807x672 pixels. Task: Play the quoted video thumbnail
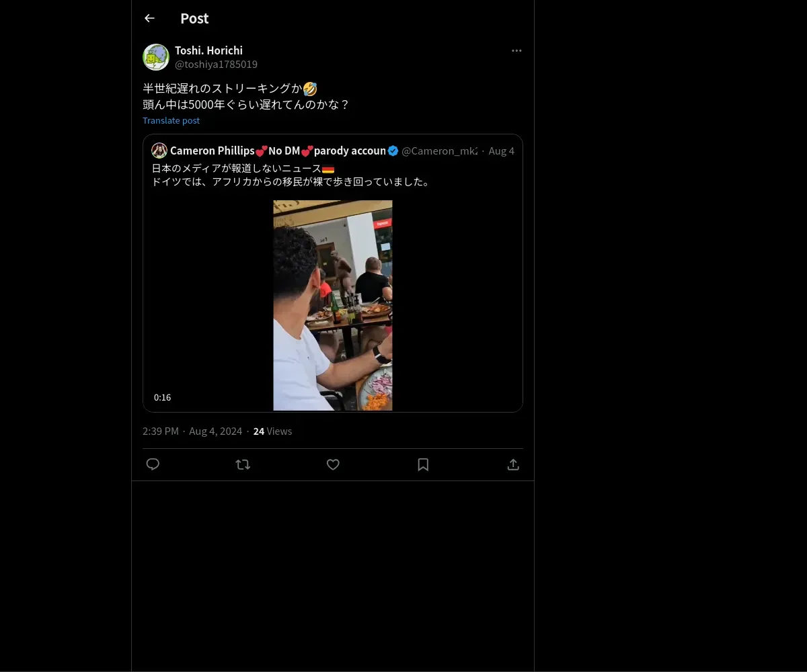tap(333, 305)
